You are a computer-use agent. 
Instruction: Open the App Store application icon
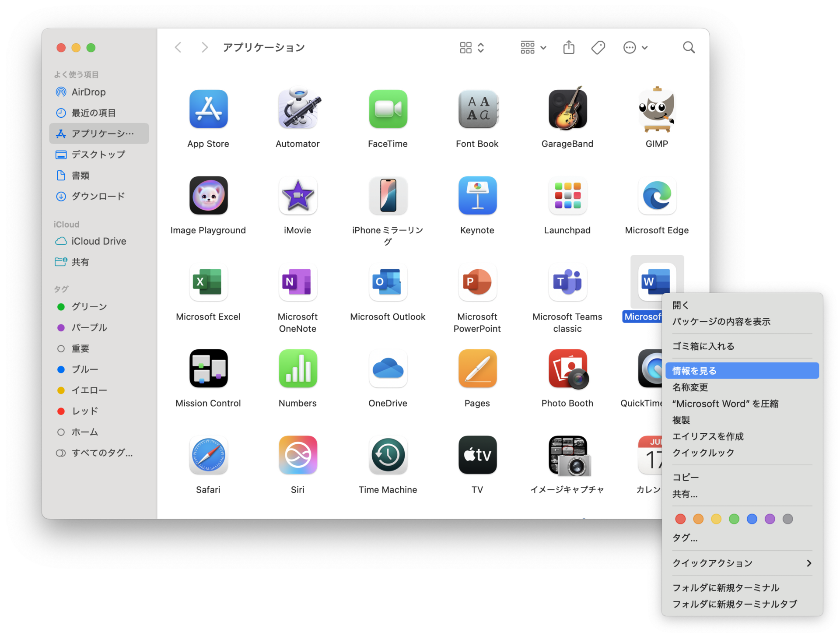tap(208, 109)
